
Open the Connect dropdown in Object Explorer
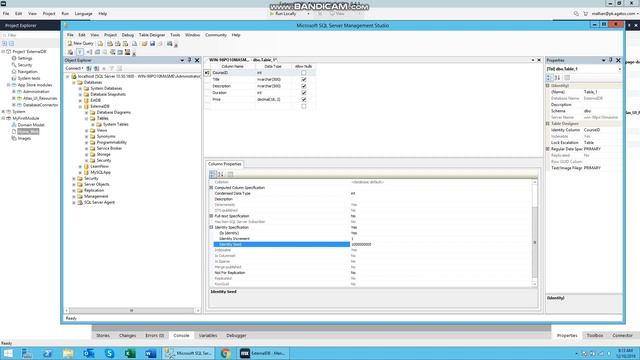pos(75,68)
